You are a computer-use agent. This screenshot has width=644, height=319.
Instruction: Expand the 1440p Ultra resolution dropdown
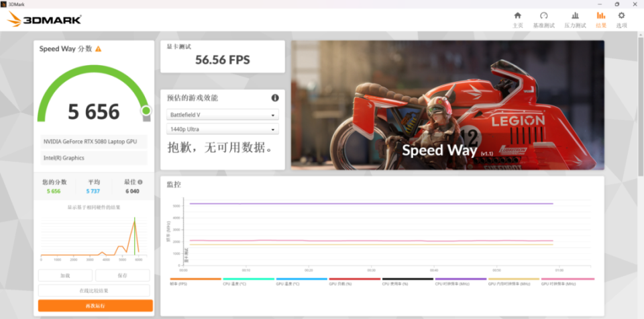(x=223, y=129)
